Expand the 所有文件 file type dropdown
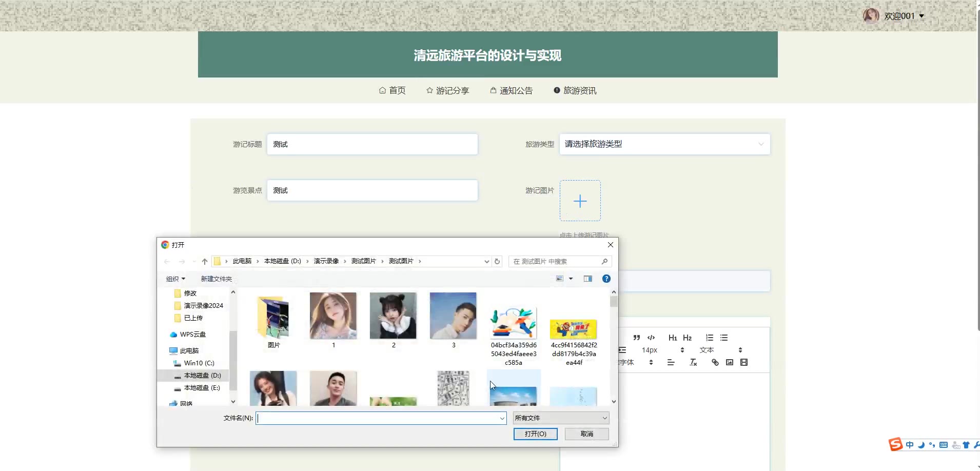 561,418
